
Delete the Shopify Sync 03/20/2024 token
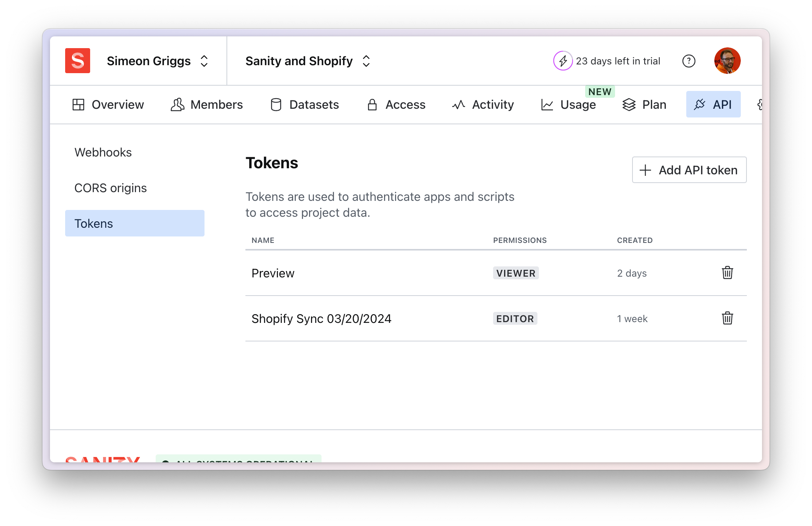pos(727,318)
